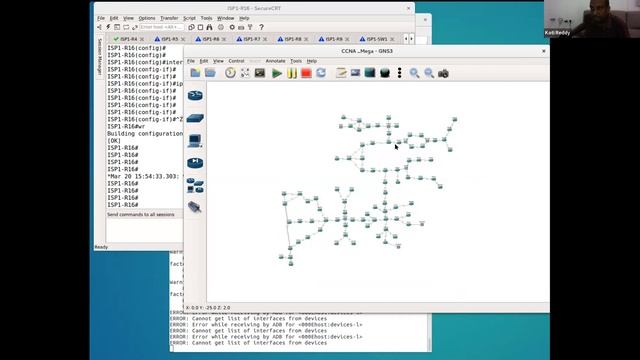Click Open project folder icon in GNS3

coord(210,73)
